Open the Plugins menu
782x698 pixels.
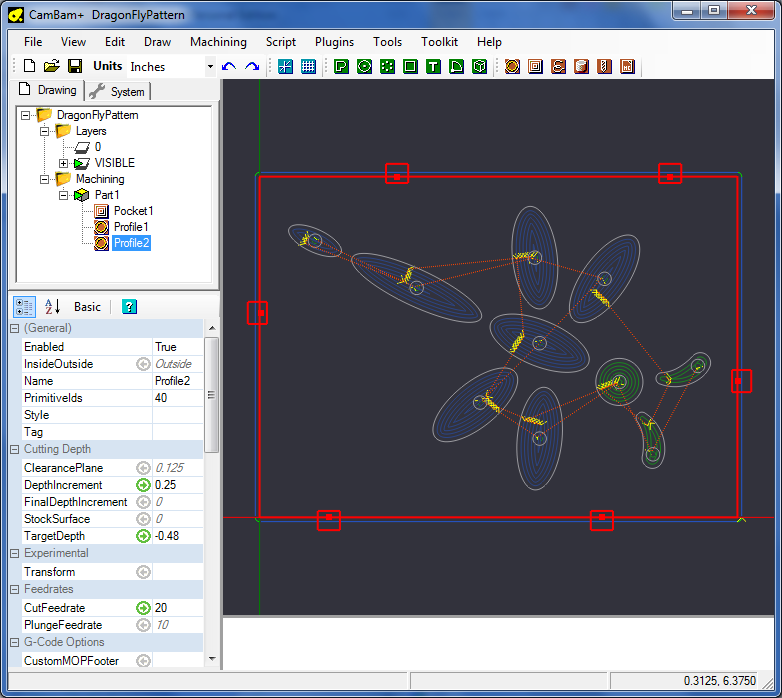[x=334, y=42]
